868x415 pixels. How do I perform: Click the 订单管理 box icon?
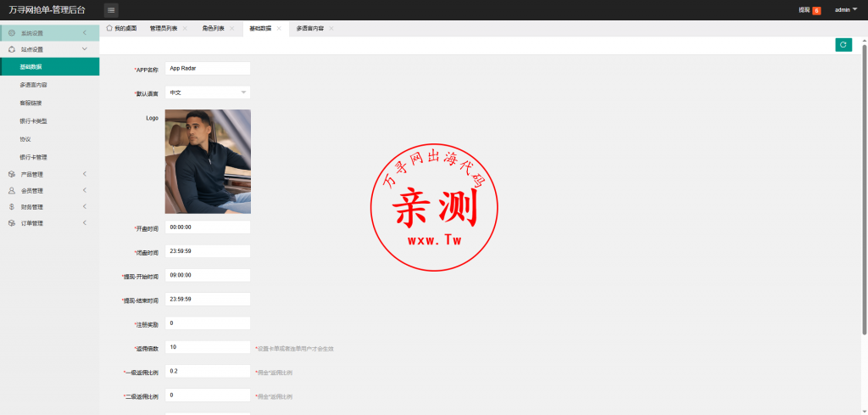coord(12,223)
